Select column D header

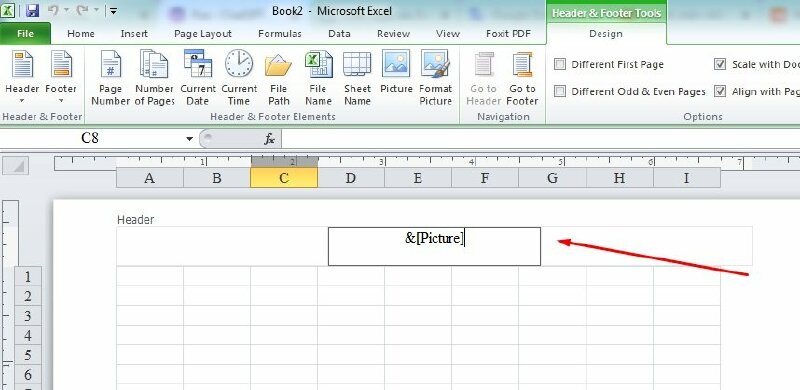click(x=351, y=178)
